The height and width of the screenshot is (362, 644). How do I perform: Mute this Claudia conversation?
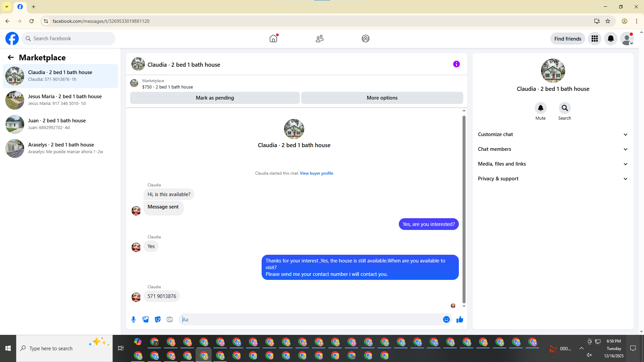click(x=541, y=108)
